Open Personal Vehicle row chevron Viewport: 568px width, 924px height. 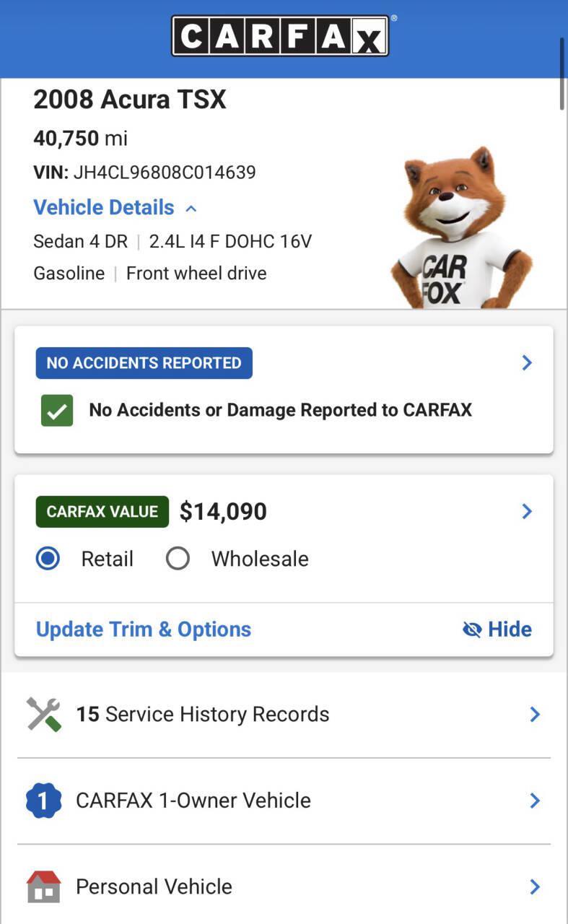[535, 886]
